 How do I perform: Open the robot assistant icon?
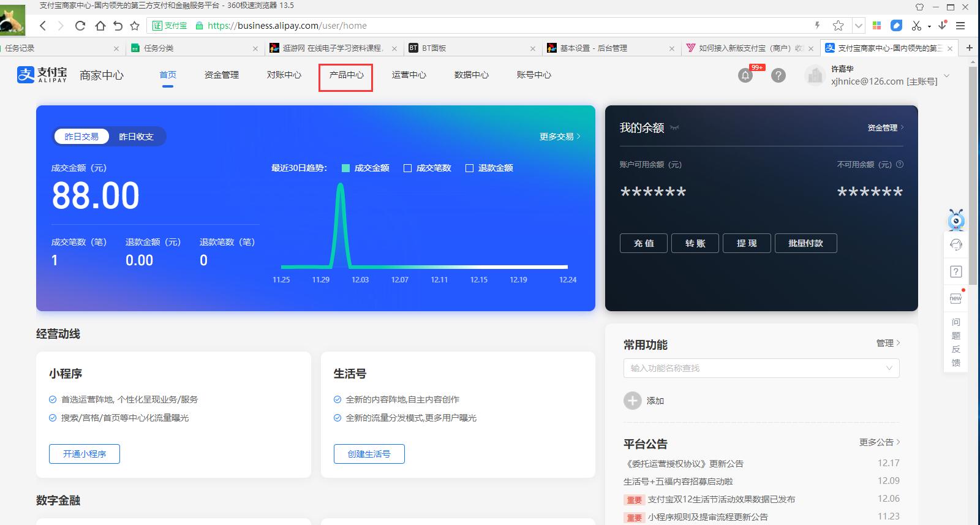[956, 220]
